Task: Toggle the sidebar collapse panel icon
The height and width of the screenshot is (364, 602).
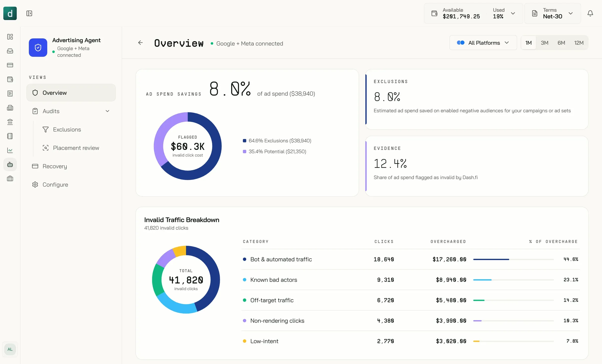Action: [29, 13]
